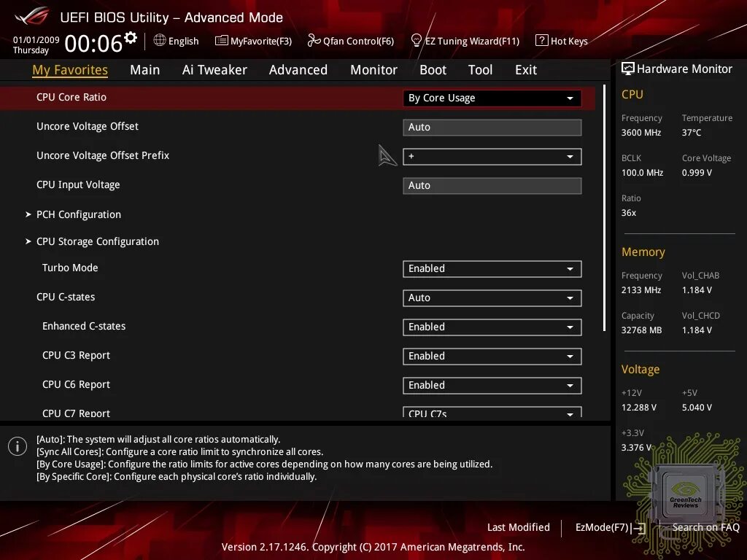Open the Hot Keys help
747x560 pixels.
tap(562, 41)
